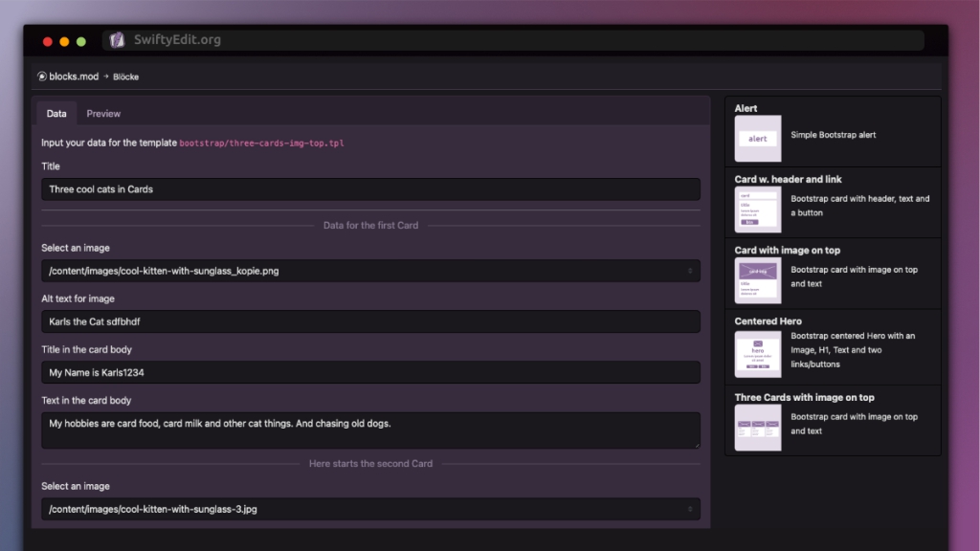Image resolution: width=980 pixels, height=551 pixels.
Task: Click the Title input field
Action: click(x=370, y=189)
